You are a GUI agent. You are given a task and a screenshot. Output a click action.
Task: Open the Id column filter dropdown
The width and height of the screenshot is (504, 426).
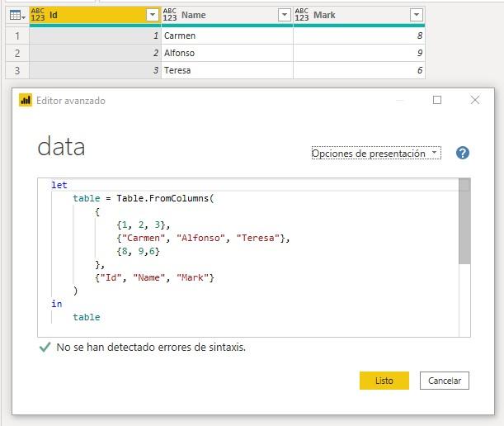(x=152, y=15)
